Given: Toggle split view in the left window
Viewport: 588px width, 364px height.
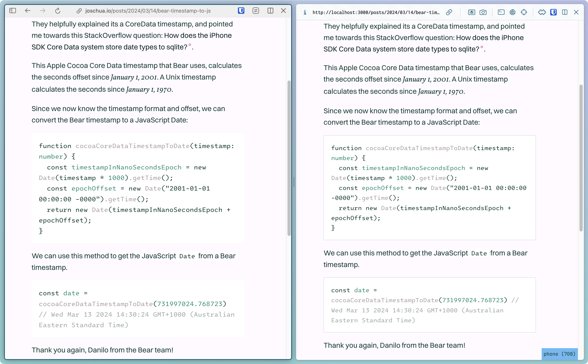Looking at the screenshot, I should tap(270, 11).
